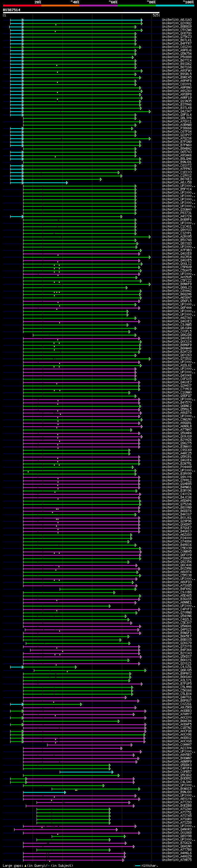197x868 pixels.
Task: Select hit UniRef100_Q0CGI4
Action: tap(177, 341)
